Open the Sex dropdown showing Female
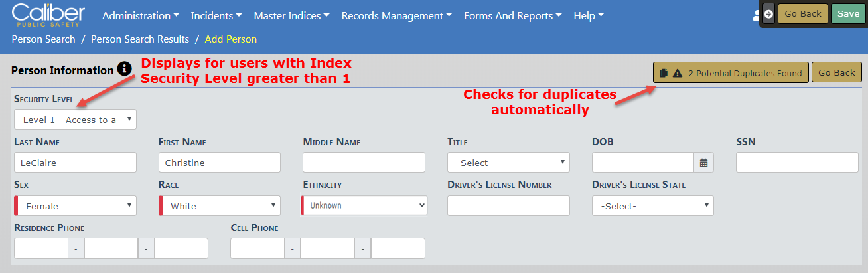Image resolution: width=868 pixels, height=273 pixels. pos(76,206)
